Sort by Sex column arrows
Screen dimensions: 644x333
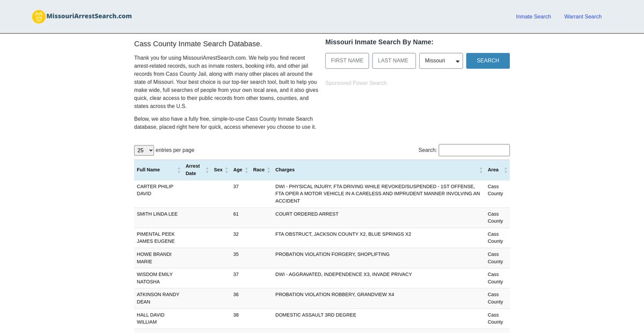[x=226, y=170]
